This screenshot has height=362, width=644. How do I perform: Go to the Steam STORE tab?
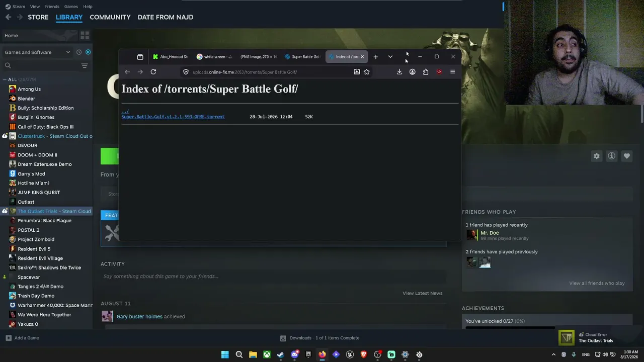[x=38, y=17]
